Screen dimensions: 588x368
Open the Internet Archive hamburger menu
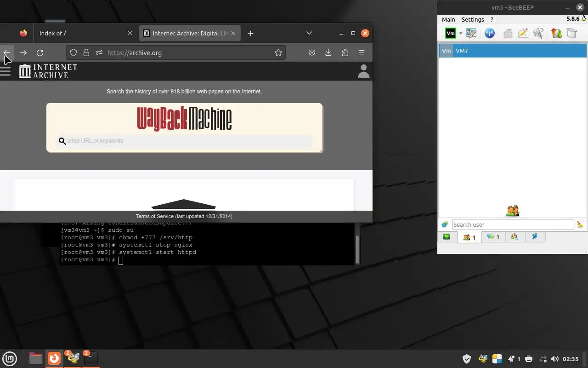point(5,71)
